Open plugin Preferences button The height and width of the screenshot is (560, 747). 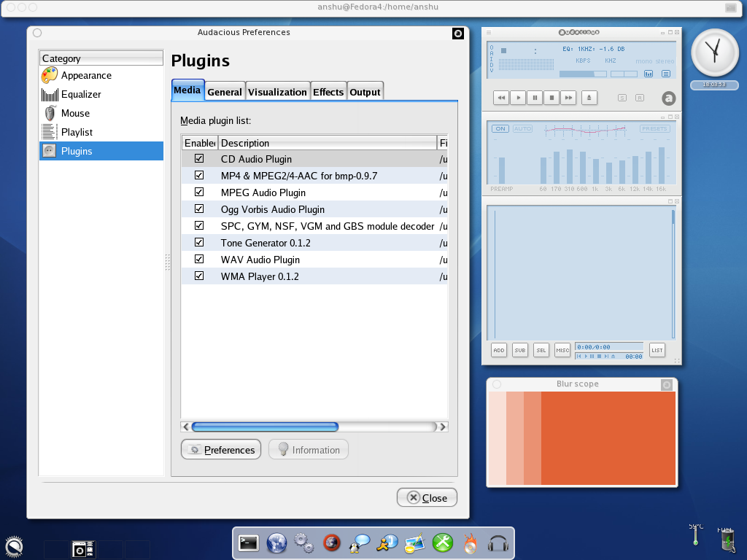[221, 449]
